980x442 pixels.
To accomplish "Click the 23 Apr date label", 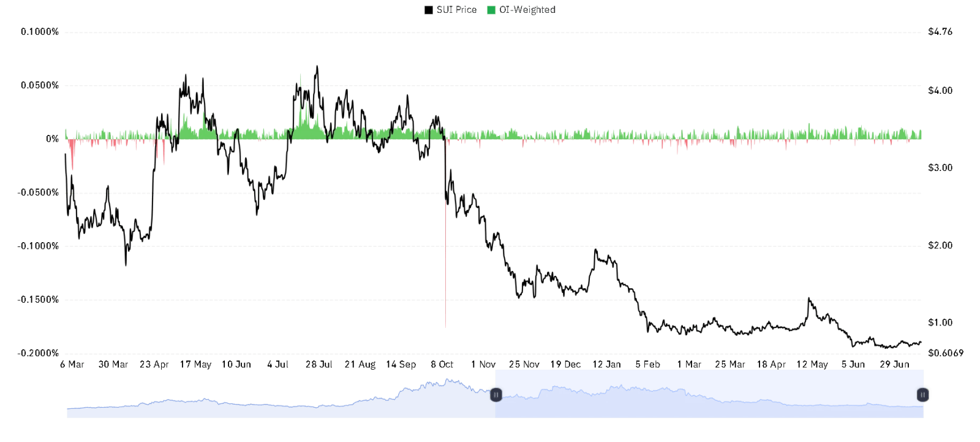I will click(154, 364).
